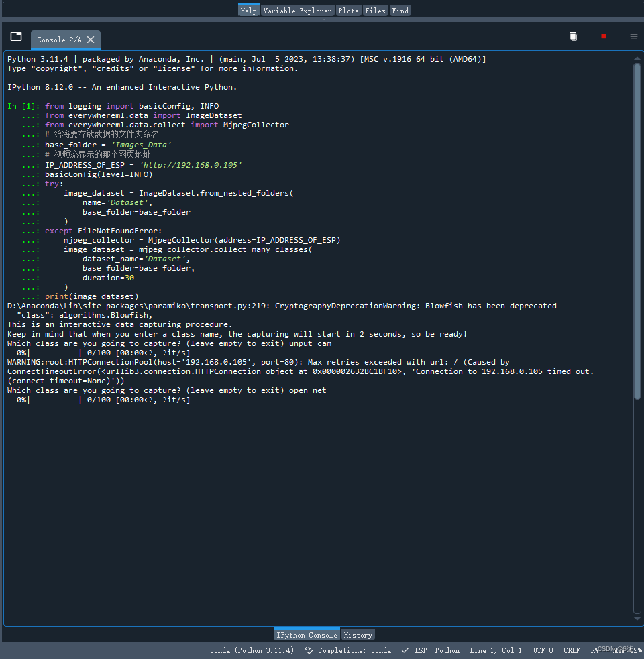644x659 pixels.
Task: Select the IPython Console bottom tab
Action: pos(307,635)
